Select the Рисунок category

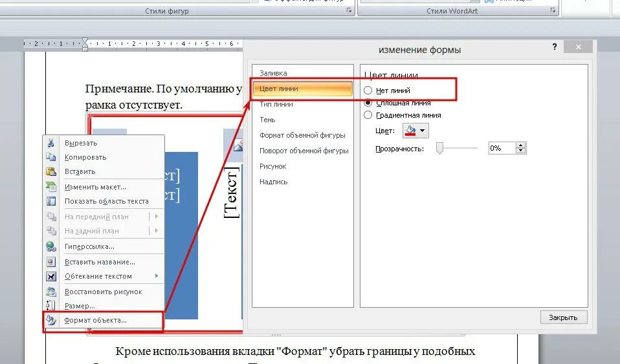click(x=302, y=166)
